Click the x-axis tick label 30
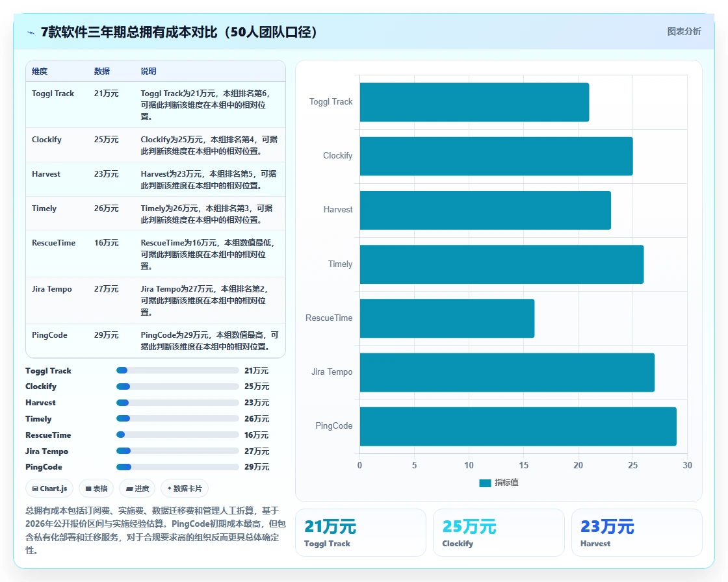The width and height of the screenshot is (728, 582). (687, 465)
